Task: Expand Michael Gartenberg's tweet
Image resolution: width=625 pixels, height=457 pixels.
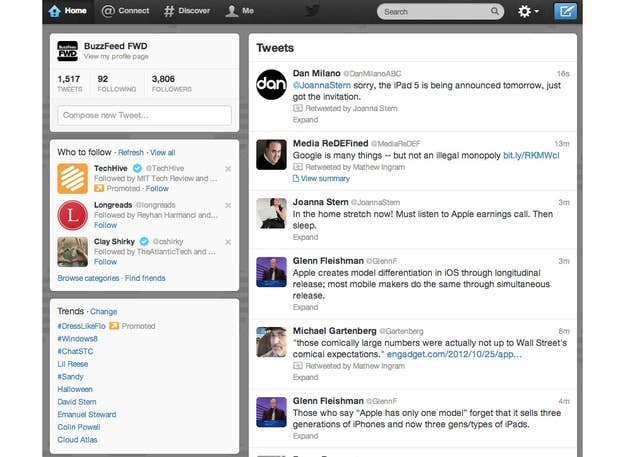Action: click(x=305, y=377)
